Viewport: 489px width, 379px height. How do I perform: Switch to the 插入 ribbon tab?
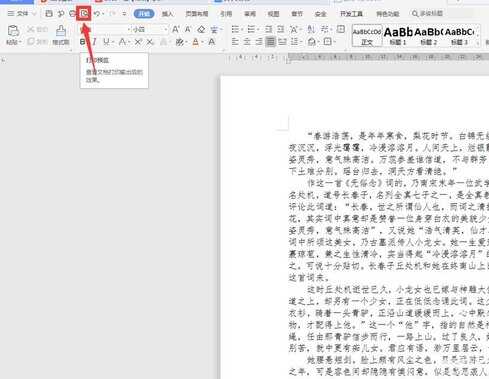click(167, 14)
